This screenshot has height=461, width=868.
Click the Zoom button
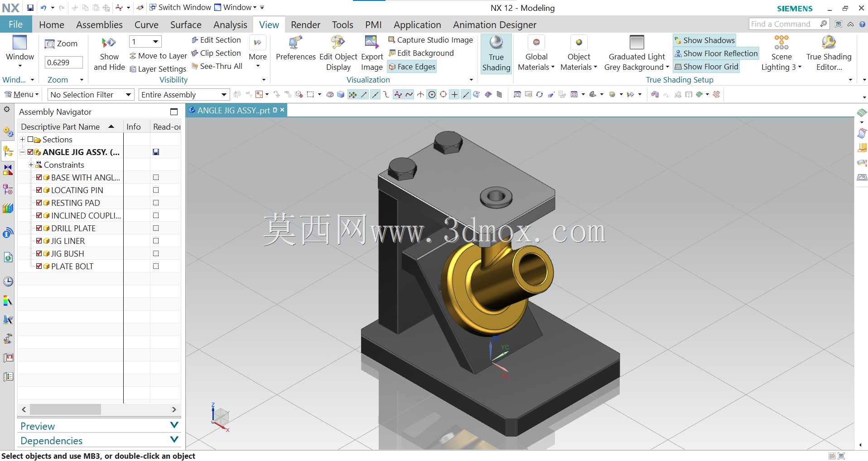(x=62, y=44)
